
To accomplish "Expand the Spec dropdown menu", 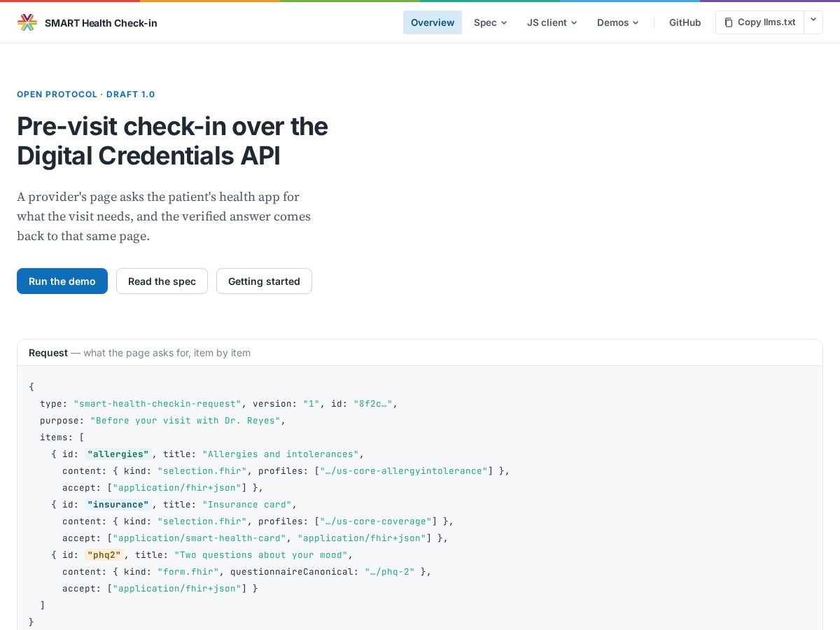I will tap(490, 22).
